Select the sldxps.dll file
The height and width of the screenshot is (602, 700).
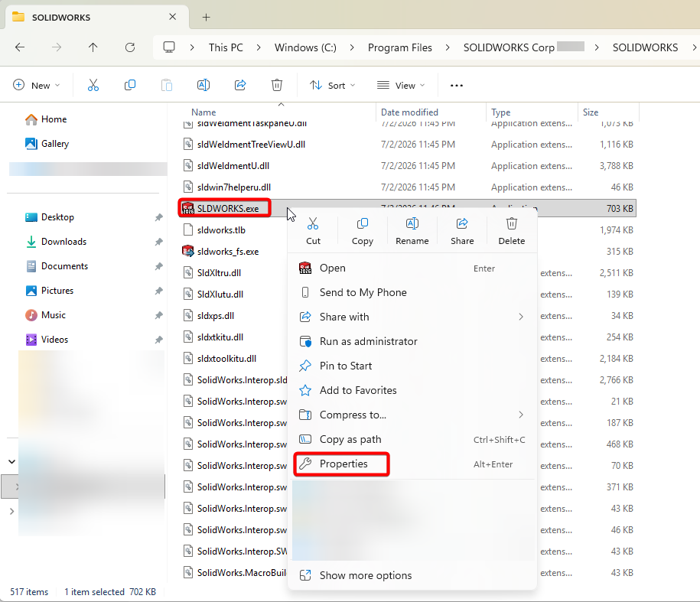216,316
